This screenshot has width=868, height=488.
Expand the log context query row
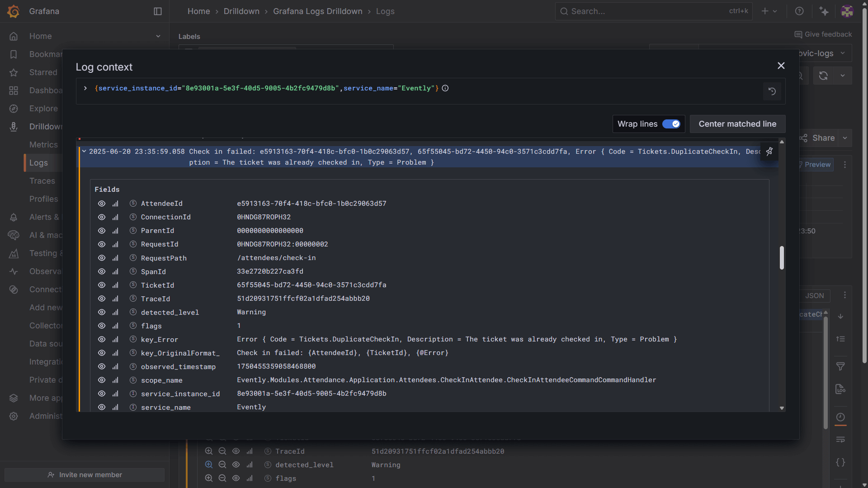tap(85, 88)
